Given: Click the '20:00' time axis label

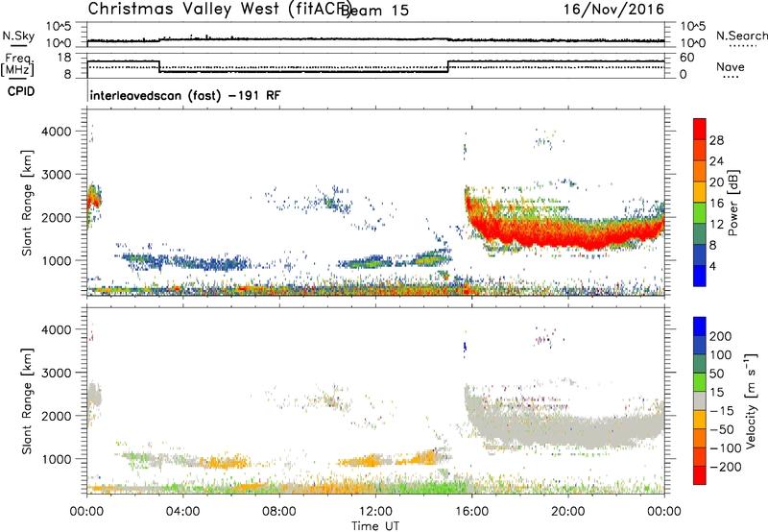Looking at the screenshot, I should click(568, 512).
